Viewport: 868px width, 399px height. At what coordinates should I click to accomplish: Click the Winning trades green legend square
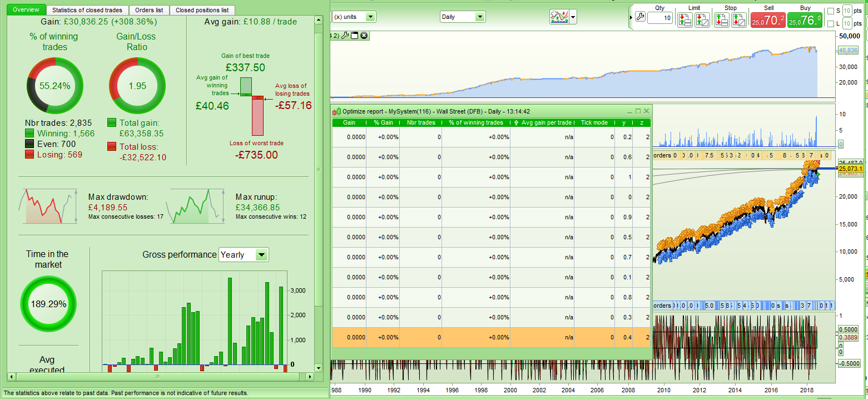tap(29, 134)
